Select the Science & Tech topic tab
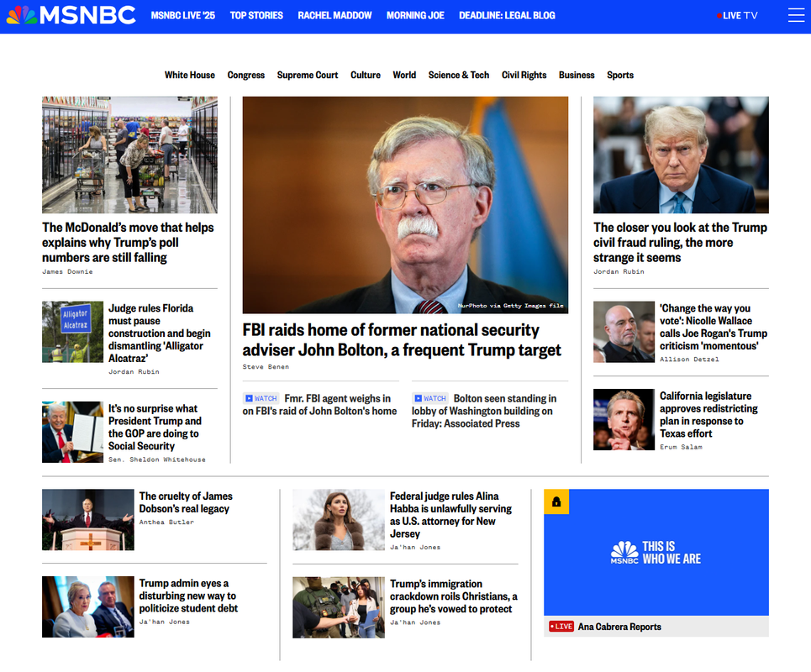 click(459, 75)
